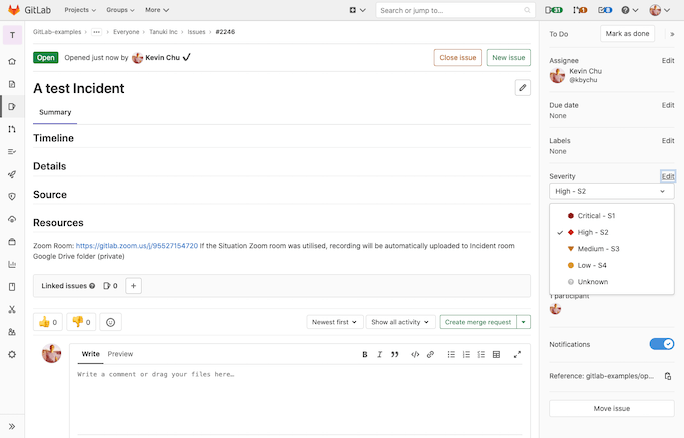Apply bold formatting in the comment editor
The width and height of the screenshot is (684, 438).
click(365, 354)
